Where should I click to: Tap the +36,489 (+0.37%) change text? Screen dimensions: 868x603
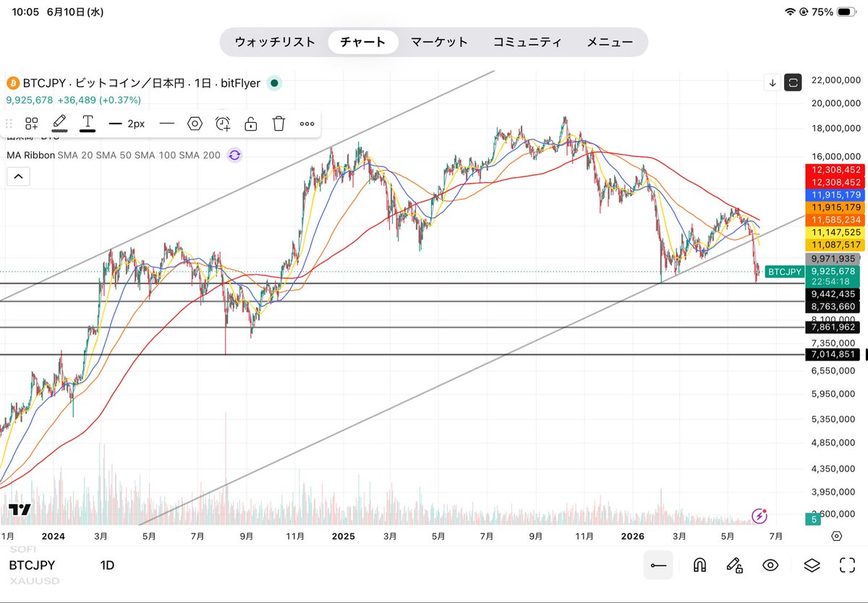(x=100, y=100)
